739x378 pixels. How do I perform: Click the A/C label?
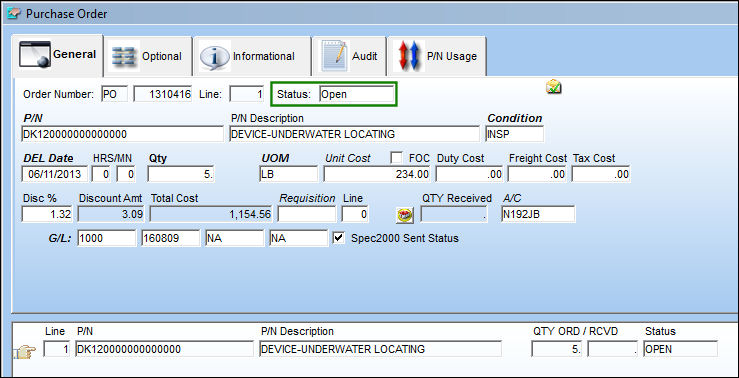coord(512,198)
